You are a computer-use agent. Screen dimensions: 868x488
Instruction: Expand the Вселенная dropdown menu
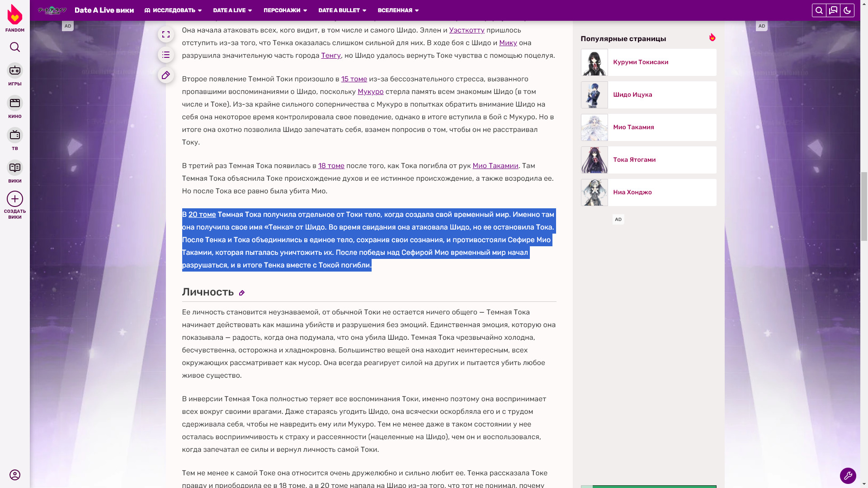tap(398, 10)
